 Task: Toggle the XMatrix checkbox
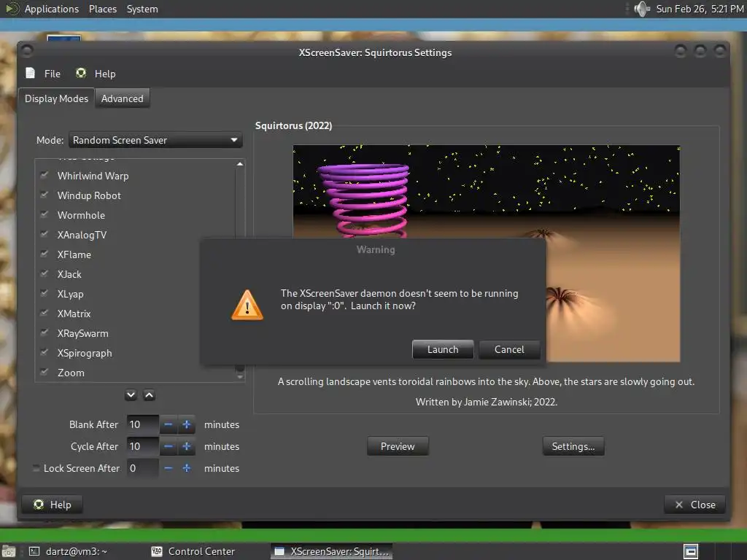44,313
